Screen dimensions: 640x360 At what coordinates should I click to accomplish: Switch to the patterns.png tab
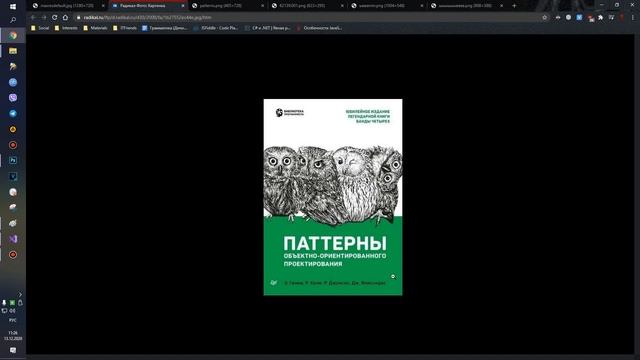[228, 6]
